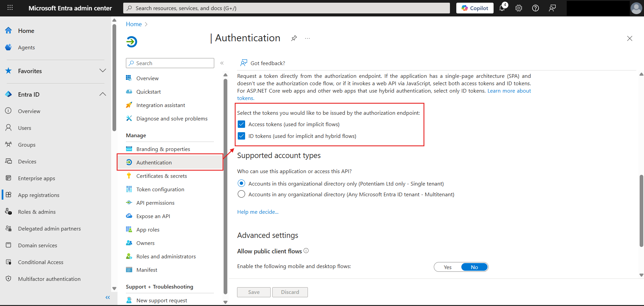Open the app launcher waffle icon
644x306 pixels.
click(10, 8)
